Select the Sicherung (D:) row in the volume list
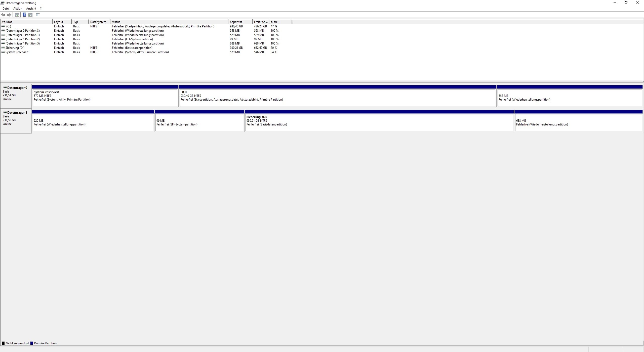The width and height of the screenshot is (644, 352). [x=15, y=48]
